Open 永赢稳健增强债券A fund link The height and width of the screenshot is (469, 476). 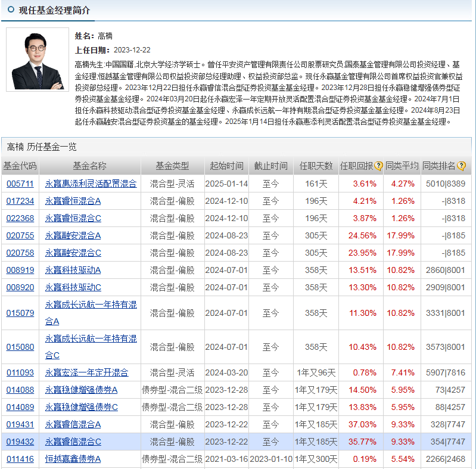coord(81,390)
